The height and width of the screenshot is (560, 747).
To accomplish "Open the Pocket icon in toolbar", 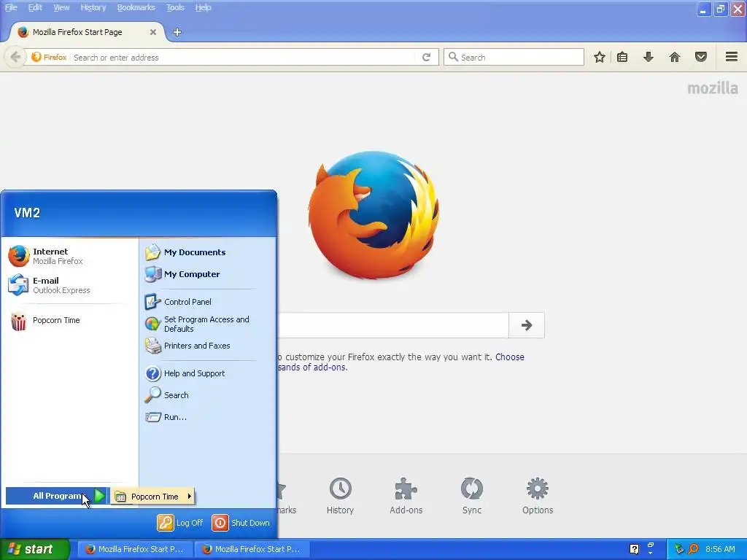I will point(701,57).
